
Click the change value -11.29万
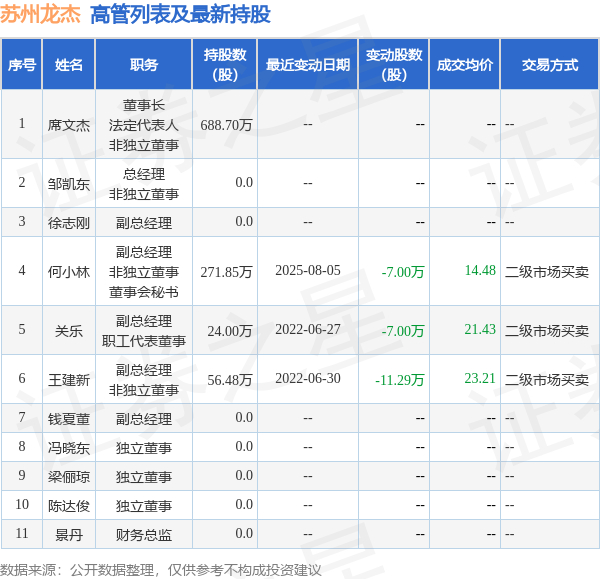(400, 380)
